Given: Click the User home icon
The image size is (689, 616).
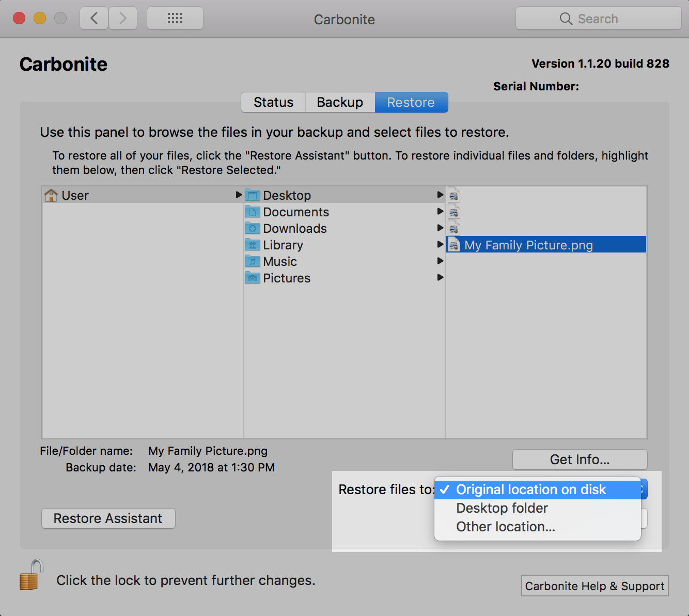Looking at the screenshot, I should 51,195.
